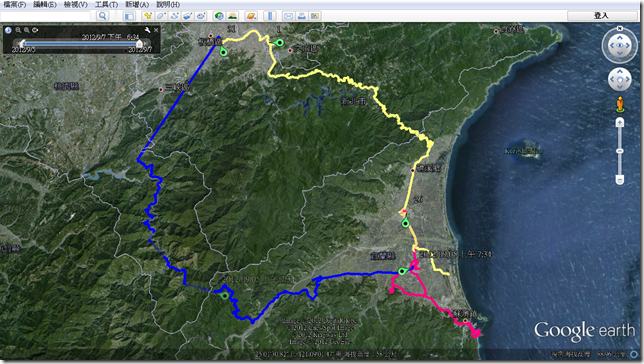Click the time slider right handle
Image resolution: width=644 pixels, height=364 pixels.
[140, 43]
